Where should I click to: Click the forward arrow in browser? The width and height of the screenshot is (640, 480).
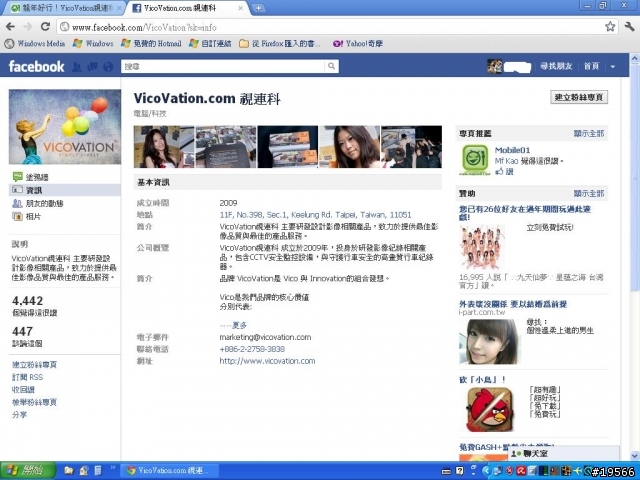pyautogui.click(x=28, y=27)
